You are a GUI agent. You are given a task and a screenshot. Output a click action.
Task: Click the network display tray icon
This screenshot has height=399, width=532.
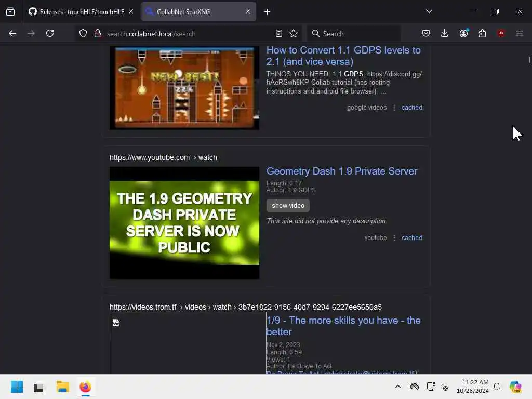[x=431, y=387]
